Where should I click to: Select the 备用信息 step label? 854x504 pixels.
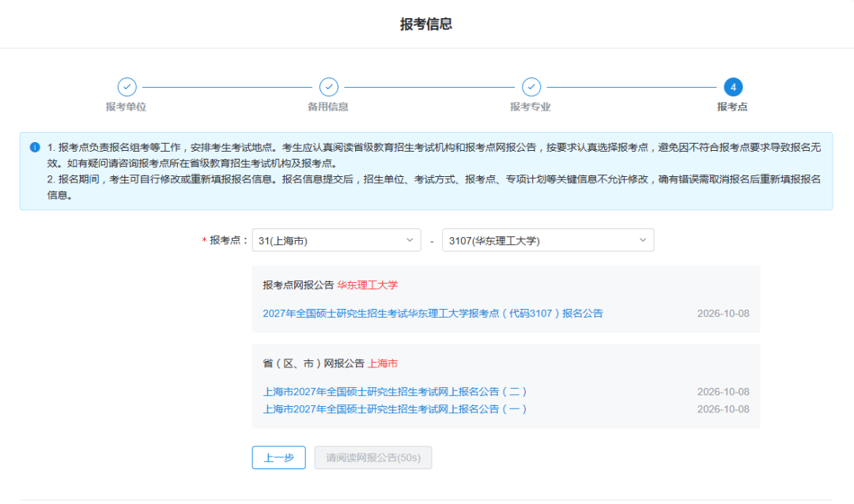pyautogui.click(x=328, y=107)
